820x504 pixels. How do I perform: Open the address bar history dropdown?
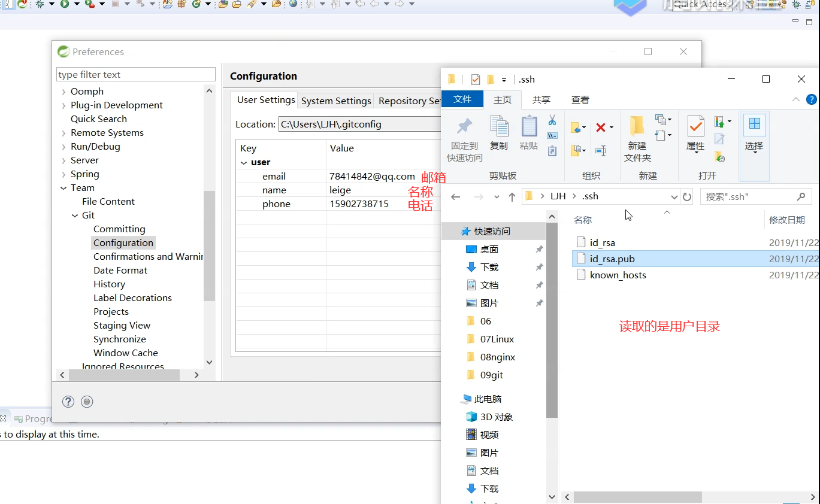674,196
